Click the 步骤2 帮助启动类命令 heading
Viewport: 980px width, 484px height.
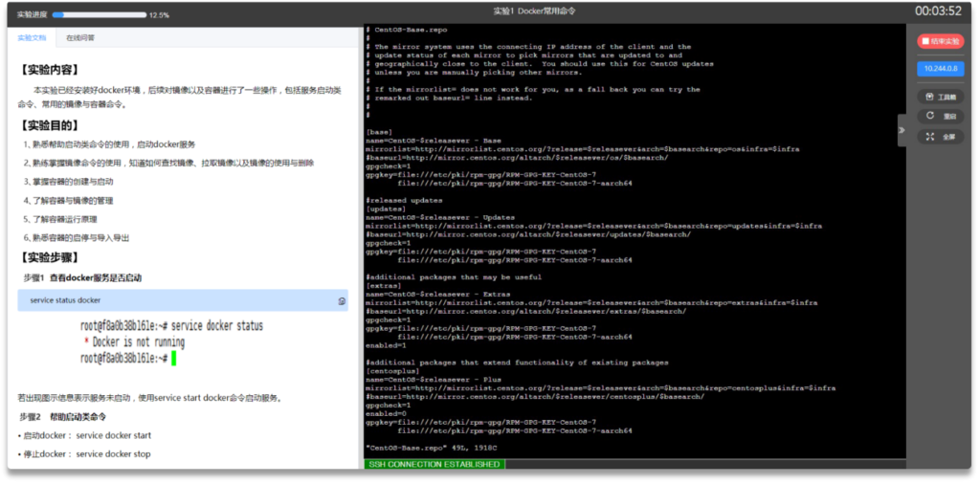[63, 417]
